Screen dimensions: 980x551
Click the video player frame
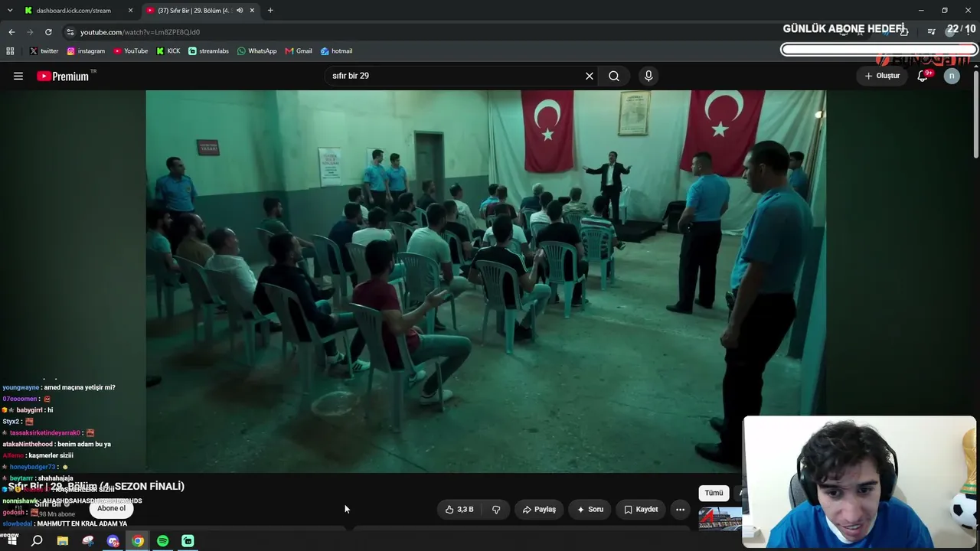tap(485, 282)
